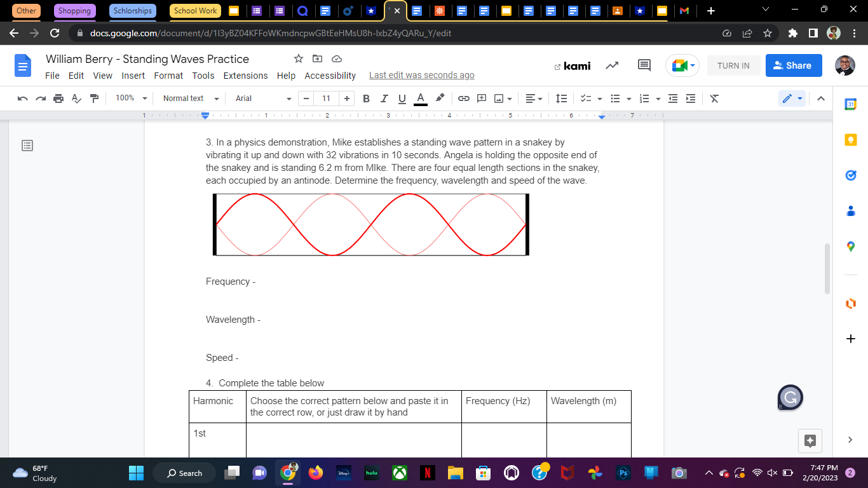Click the Print icon
868x488 pixels.
(58, 98)
